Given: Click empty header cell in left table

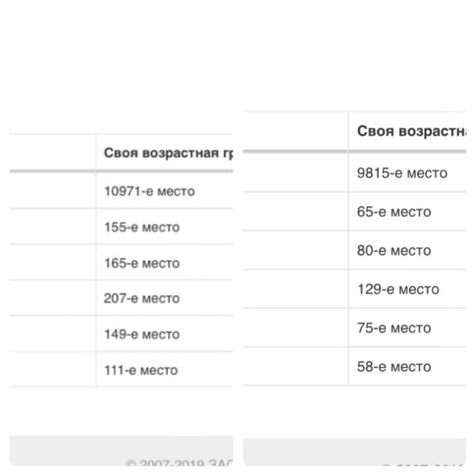Looking at the screenshot, I should click(52, 152).
